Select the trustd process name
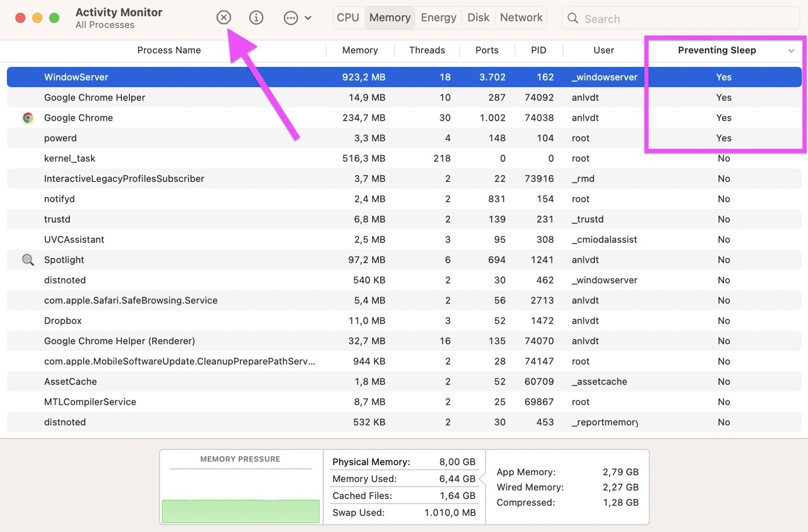 coord(57,220)
